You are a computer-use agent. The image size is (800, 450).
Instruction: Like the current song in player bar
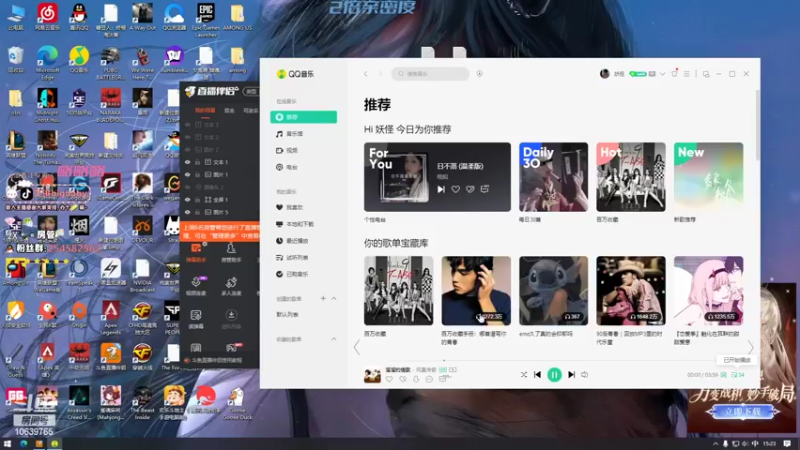coord(389,379)
